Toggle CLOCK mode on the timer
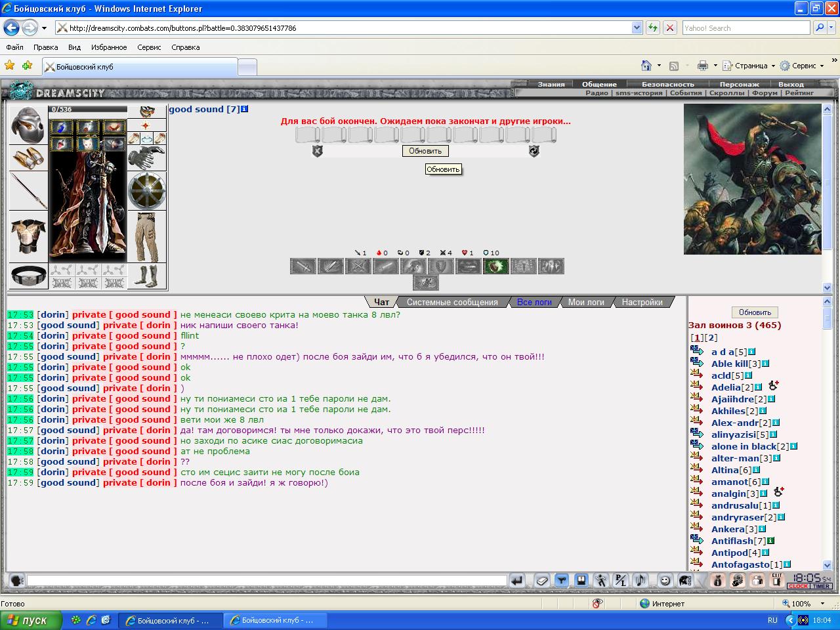The width and height of the screenshot is (840, 630). (798, 586)
